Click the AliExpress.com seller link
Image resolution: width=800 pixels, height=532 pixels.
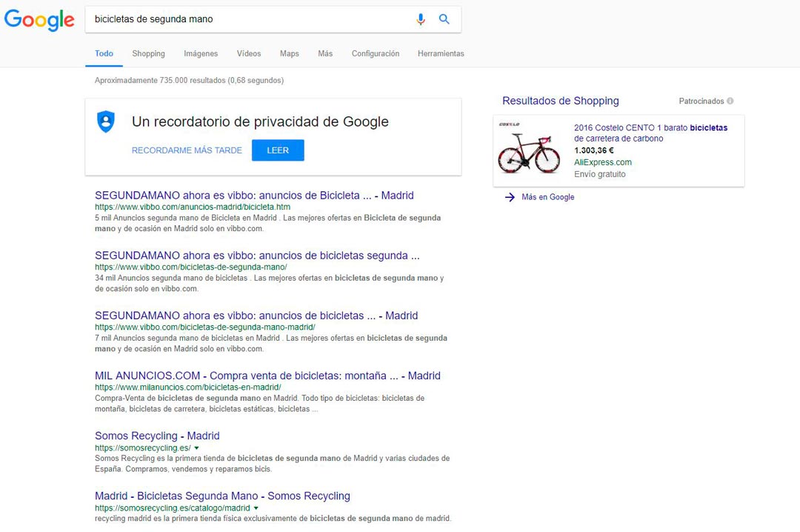[x=602, y=162]
